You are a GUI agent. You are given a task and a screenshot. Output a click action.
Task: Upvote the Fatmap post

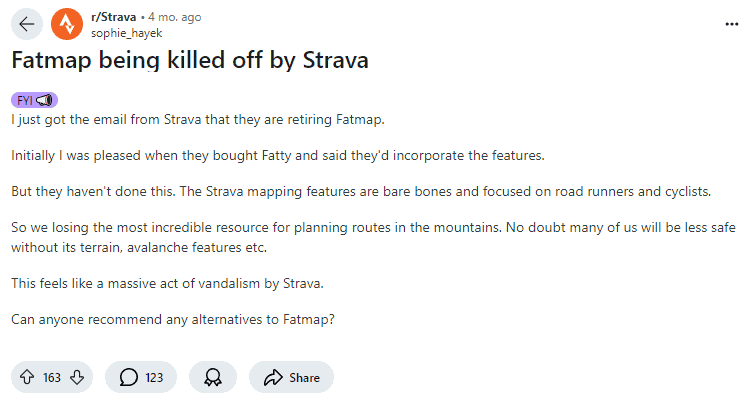27,377
